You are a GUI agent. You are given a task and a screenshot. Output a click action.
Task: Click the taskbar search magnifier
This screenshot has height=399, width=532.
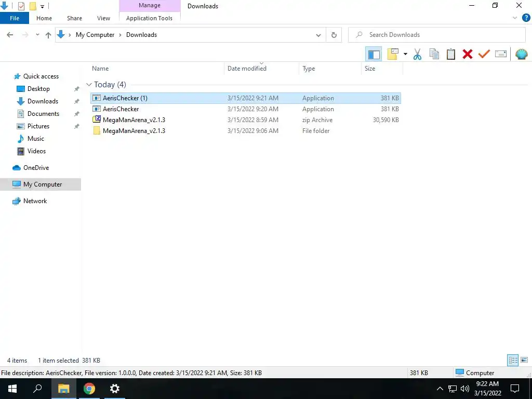[x=37, y=389]
